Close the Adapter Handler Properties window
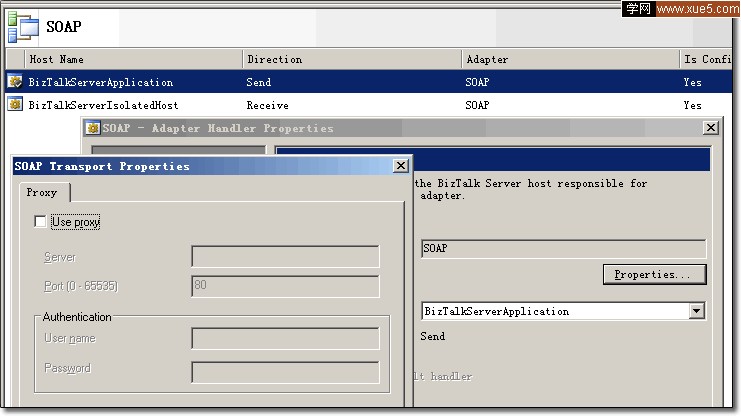 711,128
